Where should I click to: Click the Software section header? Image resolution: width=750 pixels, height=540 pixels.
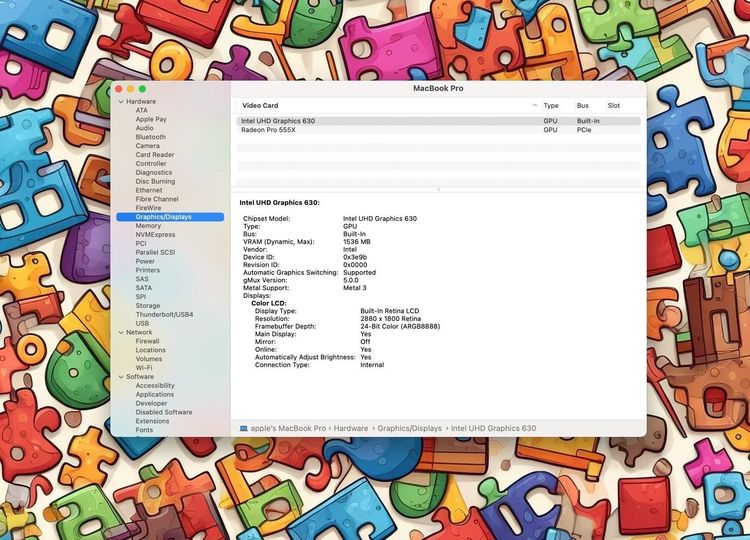(x=140, y=377)
